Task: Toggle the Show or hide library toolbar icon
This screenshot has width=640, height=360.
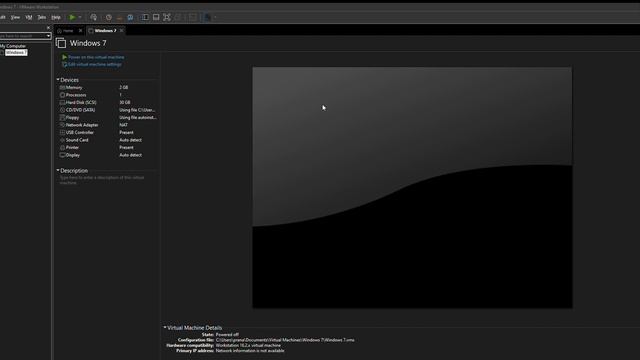Action: tap(145, 17)
